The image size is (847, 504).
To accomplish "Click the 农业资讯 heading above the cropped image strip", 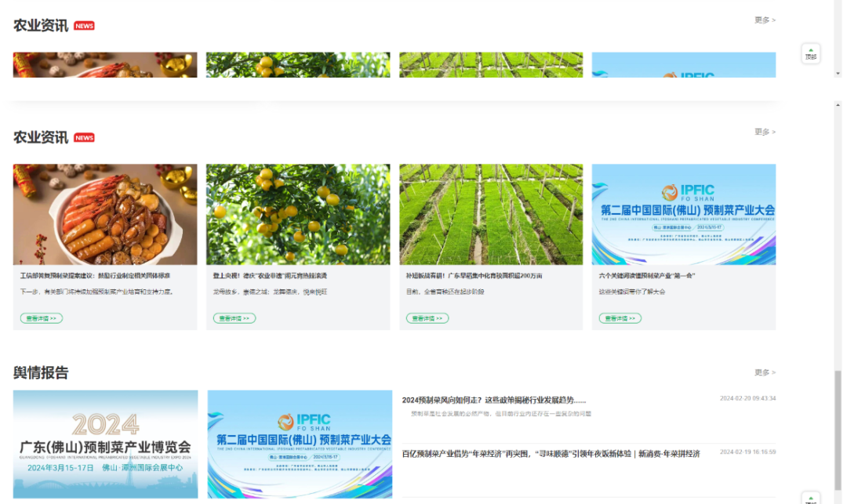I will tap(41, 26).
